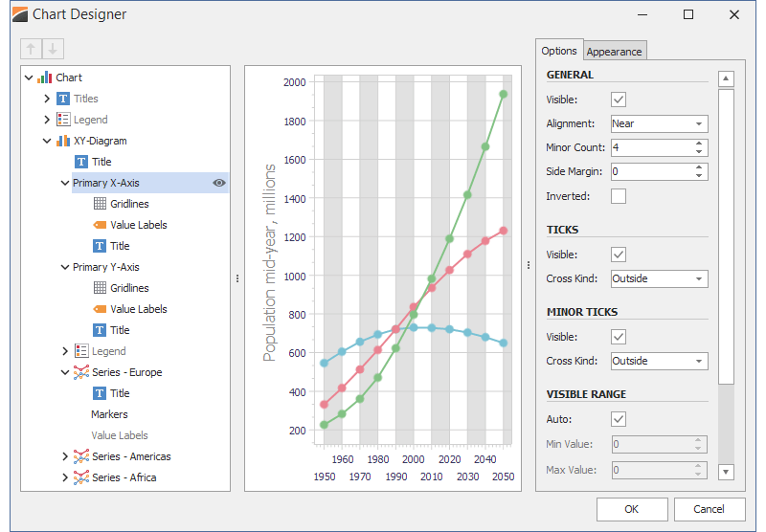Open Ticks Cross Kind dropdown
Screen dimensions: 766x532
pyautogui.click(x=699, y=278)
